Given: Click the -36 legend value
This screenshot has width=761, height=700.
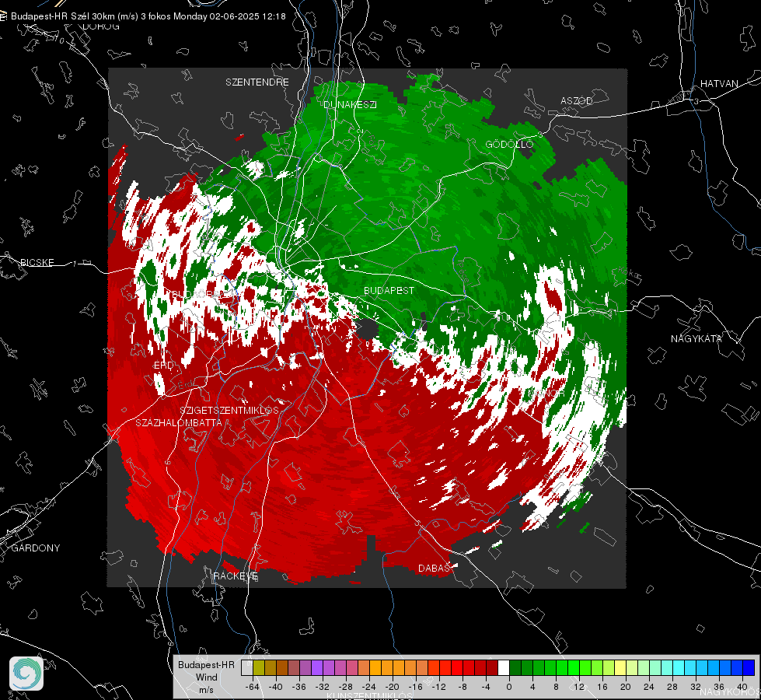Looking at the screenshot, I should [299, 687].
